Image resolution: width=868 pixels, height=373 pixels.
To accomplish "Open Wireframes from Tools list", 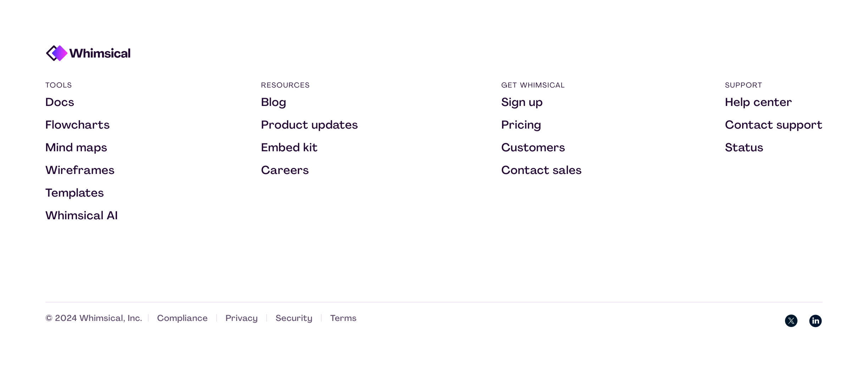I will click(80, 170).
